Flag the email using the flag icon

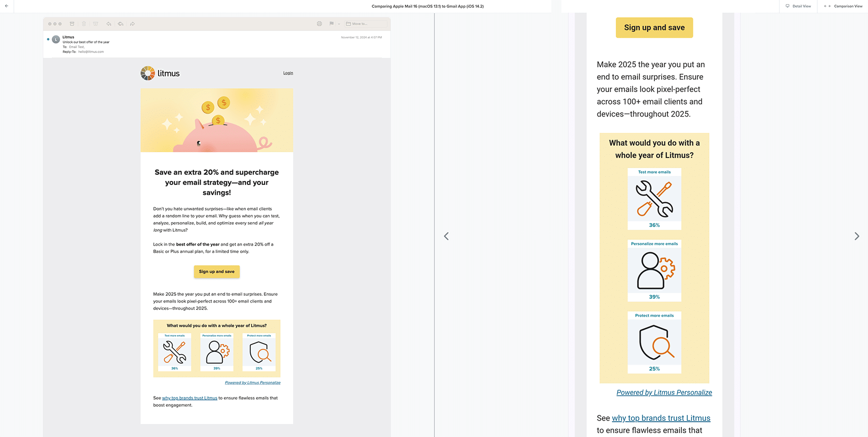(331, 24)
